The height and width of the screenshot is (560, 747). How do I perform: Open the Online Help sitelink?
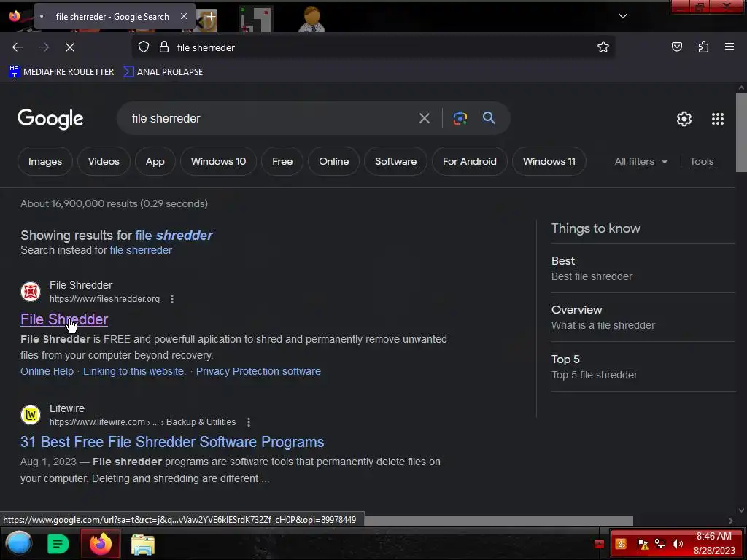tap(47, 371)
